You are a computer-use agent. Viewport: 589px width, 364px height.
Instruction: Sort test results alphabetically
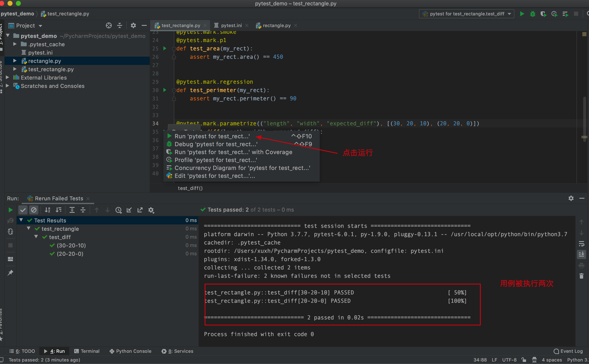click(x=48, y=210)
